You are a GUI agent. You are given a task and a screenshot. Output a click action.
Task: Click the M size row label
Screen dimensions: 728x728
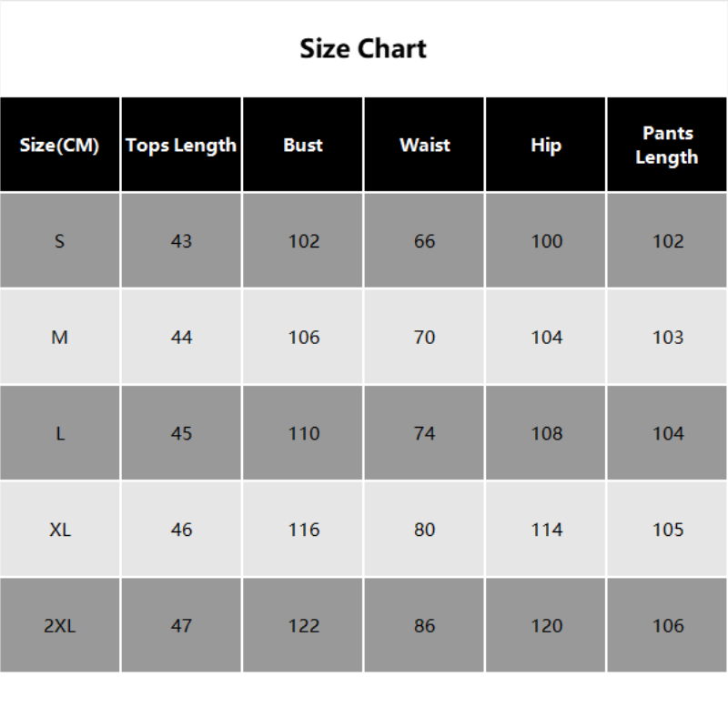(60, 338)
